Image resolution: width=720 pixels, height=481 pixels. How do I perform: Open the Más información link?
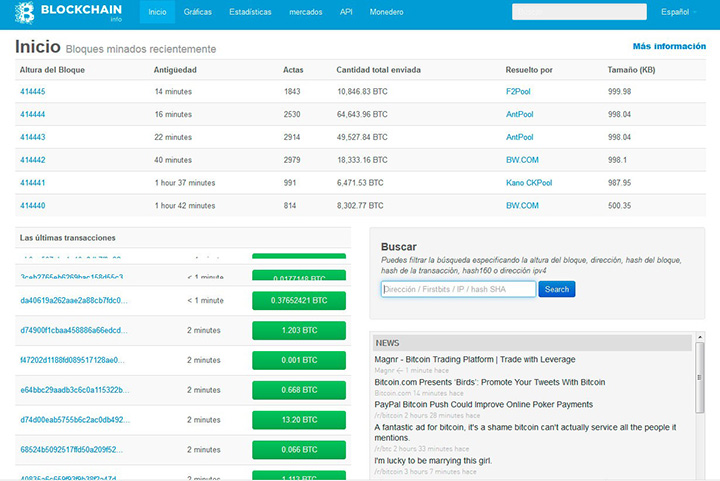[669, 46]
